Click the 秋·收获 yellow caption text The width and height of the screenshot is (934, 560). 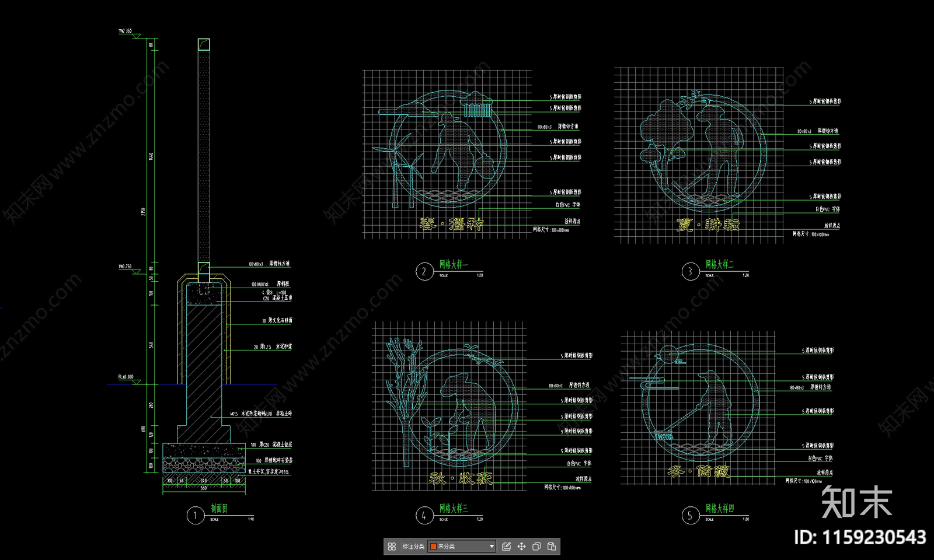click(461, 478)
